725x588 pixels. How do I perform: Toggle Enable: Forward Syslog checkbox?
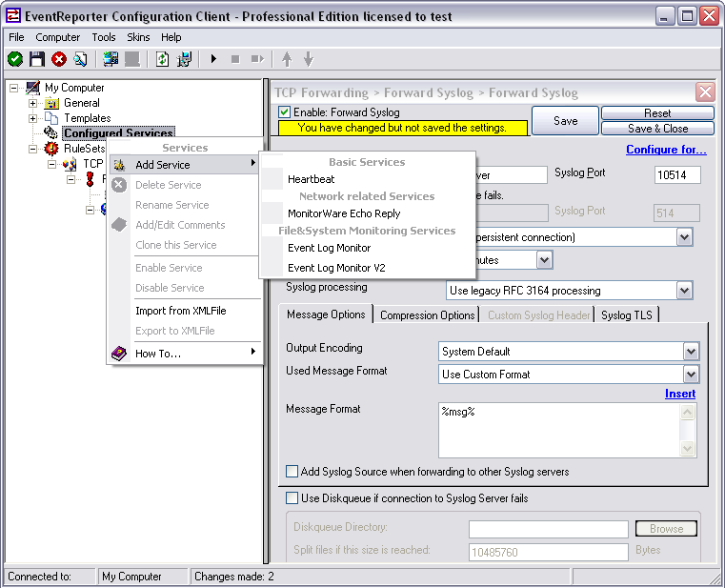284,112
